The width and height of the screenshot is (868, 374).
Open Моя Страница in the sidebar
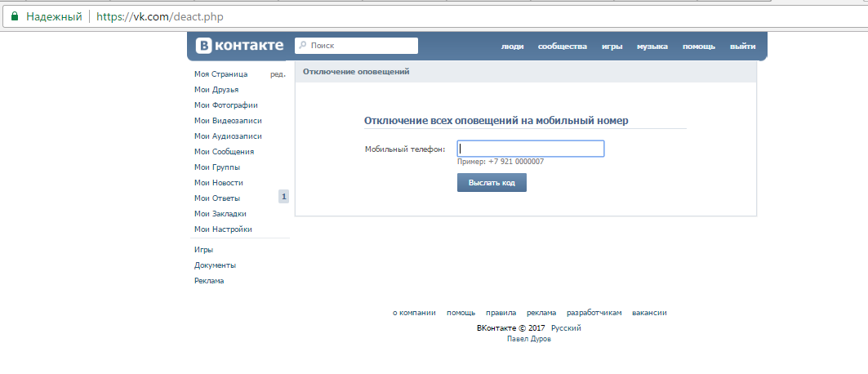coord(220,74)
